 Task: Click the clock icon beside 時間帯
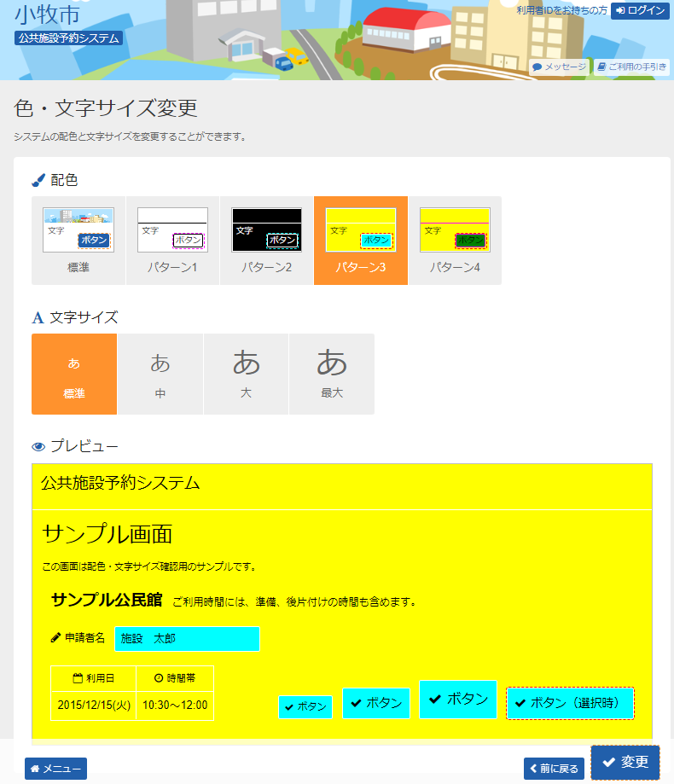tap(159, 678)
